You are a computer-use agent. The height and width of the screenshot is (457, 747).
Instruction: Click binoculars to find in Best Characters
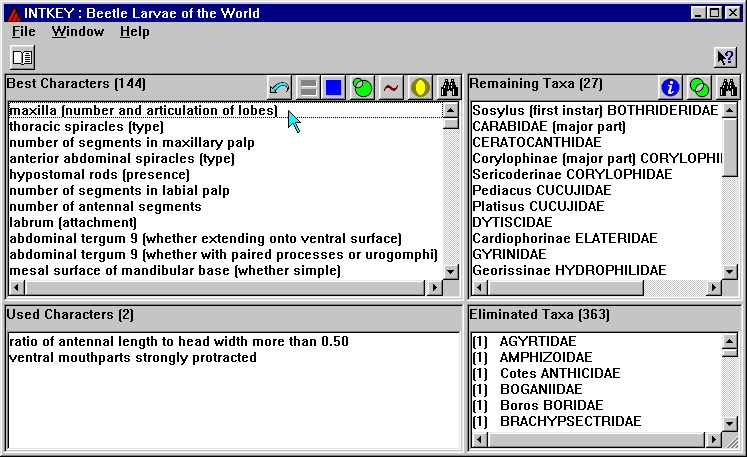point(447,88)
